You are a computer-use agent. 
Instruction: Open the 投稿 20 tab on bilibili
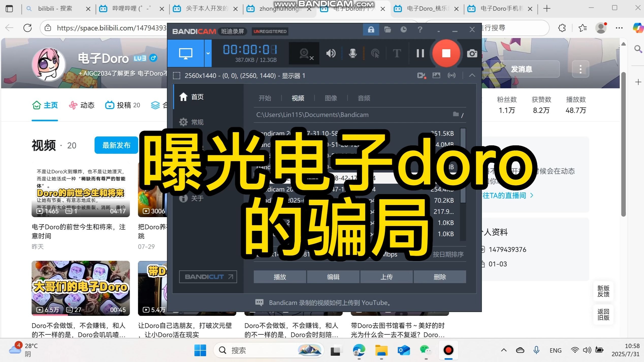[x=123, y=105]
